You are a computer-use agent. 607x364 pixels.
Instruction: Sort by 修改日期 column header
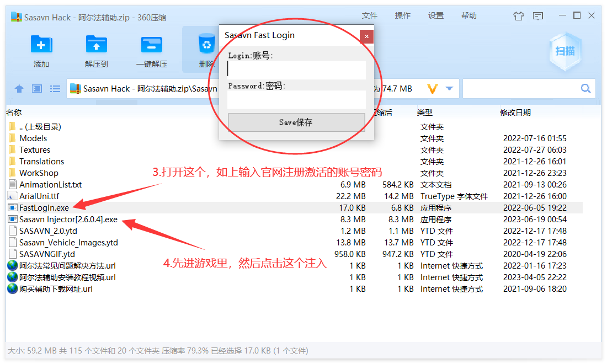(x=515, y=113)
